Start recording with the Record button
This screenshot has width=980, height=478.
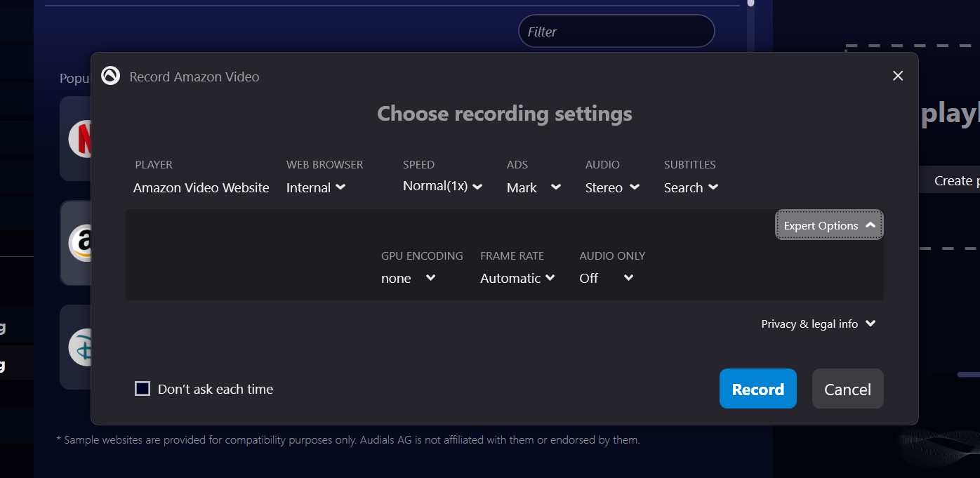(x=758, y=389)
